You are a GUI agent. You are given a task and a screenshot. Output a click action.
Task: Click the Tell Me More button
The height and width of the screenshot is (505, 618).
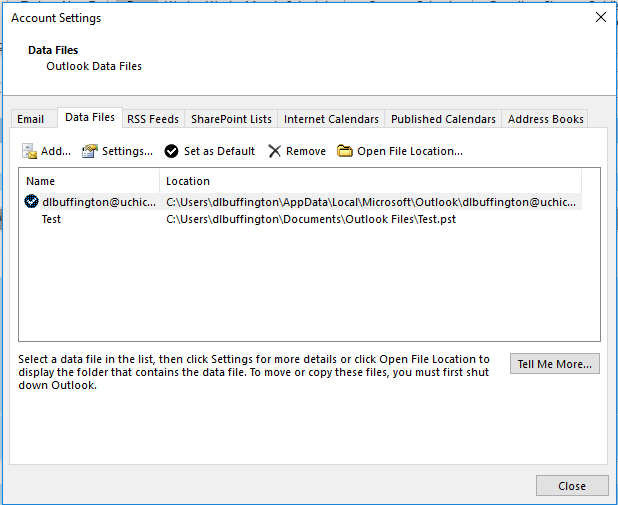click(555, 363)
